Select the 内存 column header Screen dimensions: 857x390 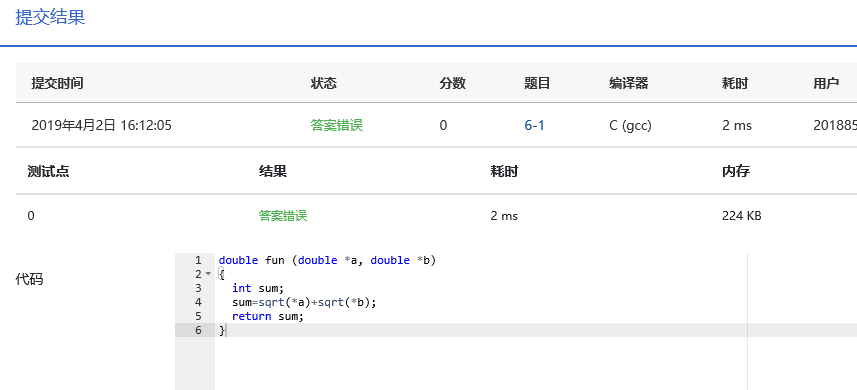(x=736, y=172)
